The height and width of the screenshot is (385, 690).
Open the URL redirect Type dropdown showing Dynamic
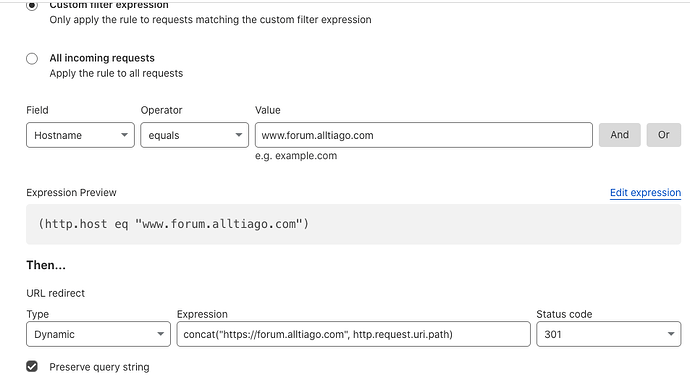(99, 334)
